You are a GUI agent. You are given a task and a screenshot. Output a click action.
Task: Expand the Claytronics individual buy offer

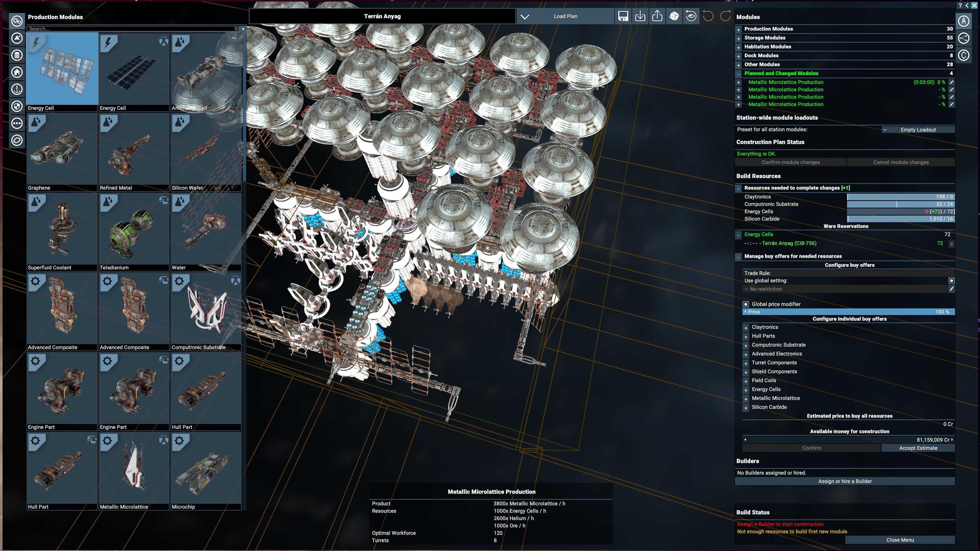tap(746, 328)
